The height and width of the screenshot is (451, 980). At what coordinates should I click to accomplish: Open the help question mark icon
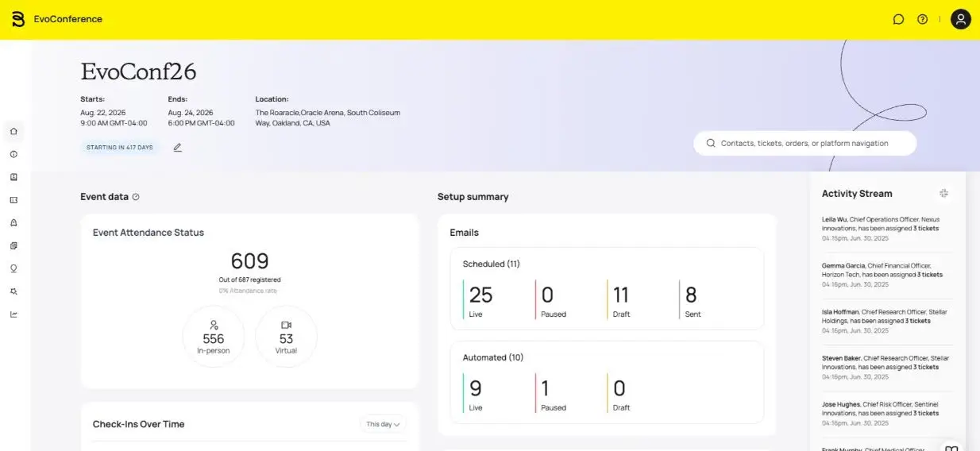[x=922, y=19]
